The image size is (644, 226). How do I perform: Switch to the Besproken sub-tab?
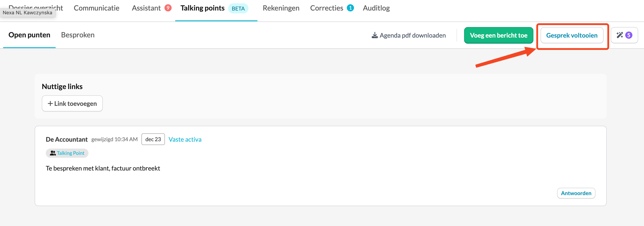coord(78,35)
